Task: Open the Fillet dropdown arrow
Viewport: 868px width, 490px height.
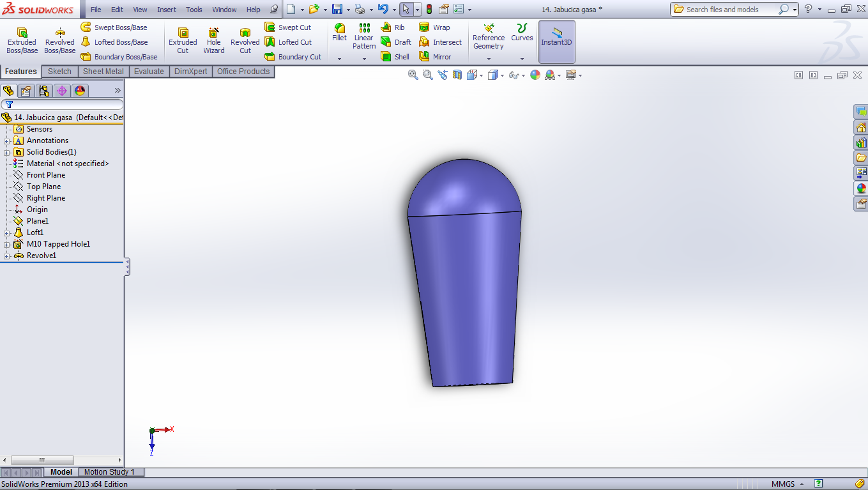Action: click(339, 59)
